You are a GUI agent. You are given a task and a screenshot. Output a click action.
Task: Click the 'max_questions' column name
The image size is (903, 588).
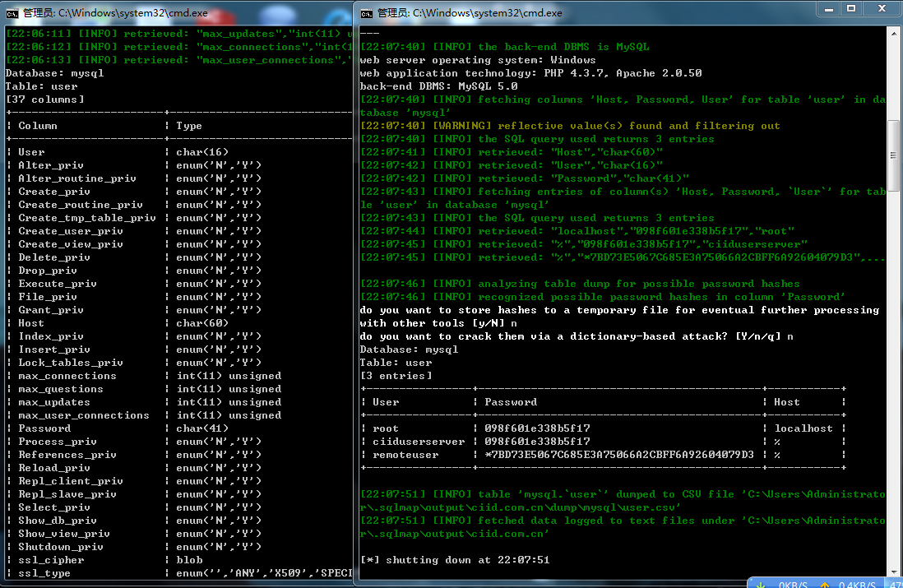coord(61,389)
